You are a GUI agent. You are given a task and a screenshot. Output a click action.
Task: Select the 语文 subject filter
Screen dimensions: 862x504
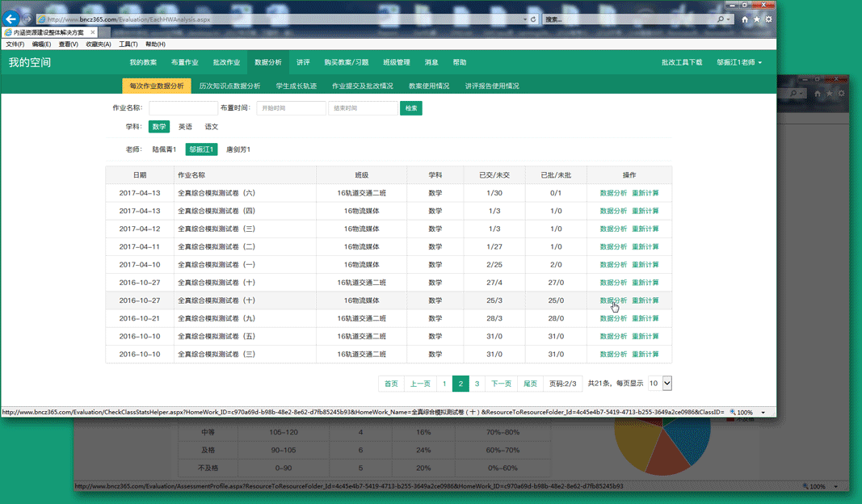[x=212, y=127]
